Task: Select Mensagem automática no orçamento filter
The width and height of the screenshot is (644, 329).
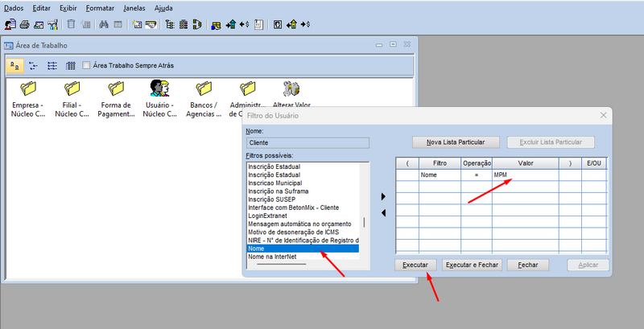Action: click(x=303, y=224)
